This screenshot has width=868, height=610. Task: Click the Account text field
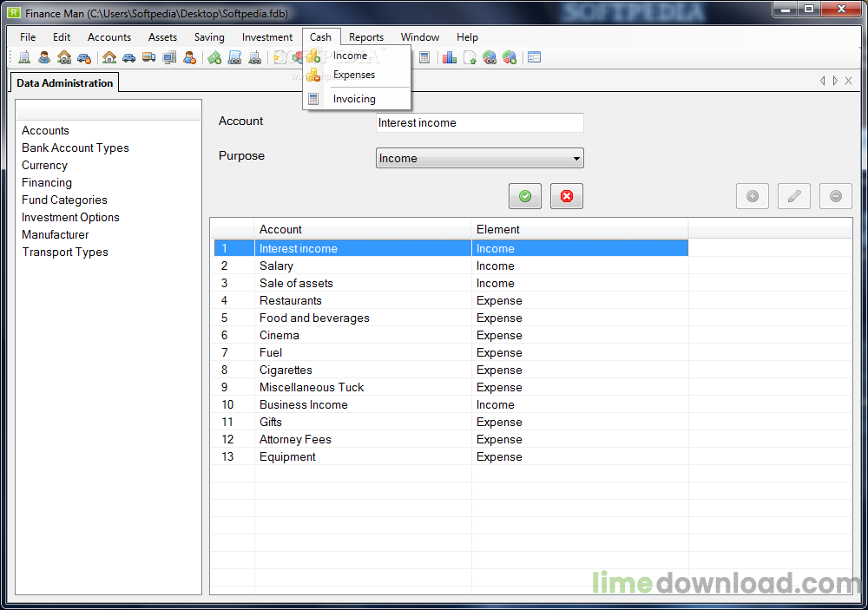point(479,123)
